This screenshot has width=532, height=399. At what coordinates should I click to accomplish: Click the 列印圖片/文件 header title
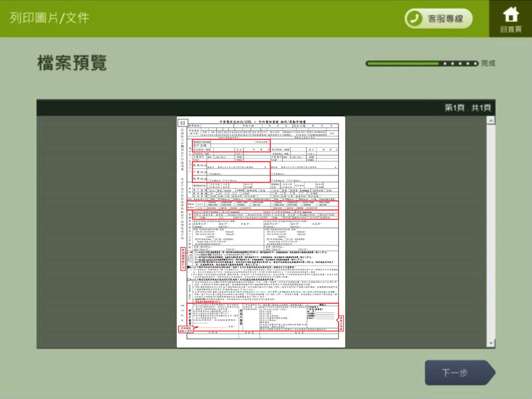[50, 18]
